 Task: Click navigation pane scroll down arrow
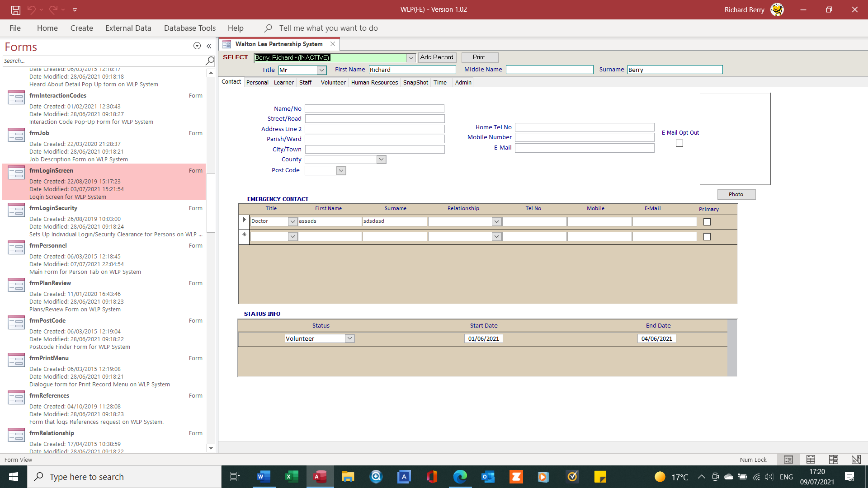pos(211,448)
